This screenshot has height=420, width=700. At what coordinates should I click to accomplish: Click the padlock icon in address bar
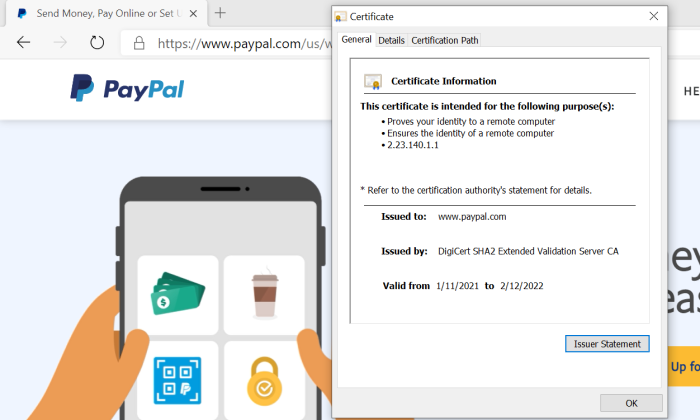tap(139, 43)
